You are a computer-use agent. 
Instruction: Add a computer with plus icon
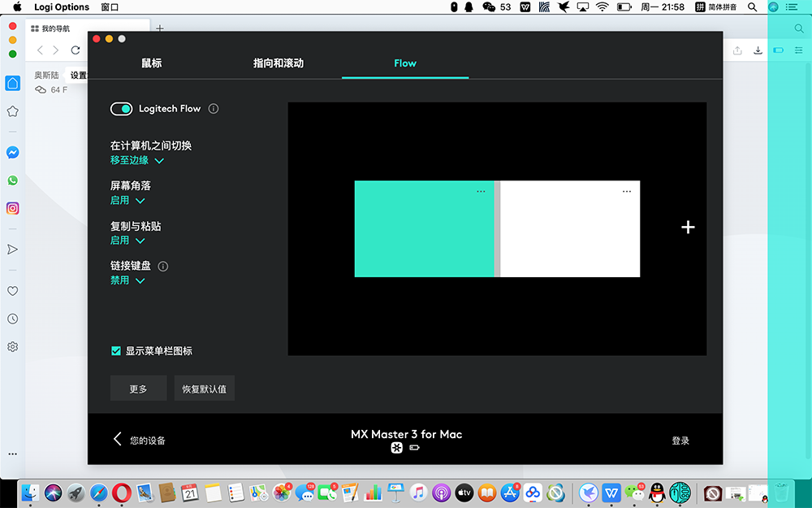pyautogui.click(x=688, y=227)
